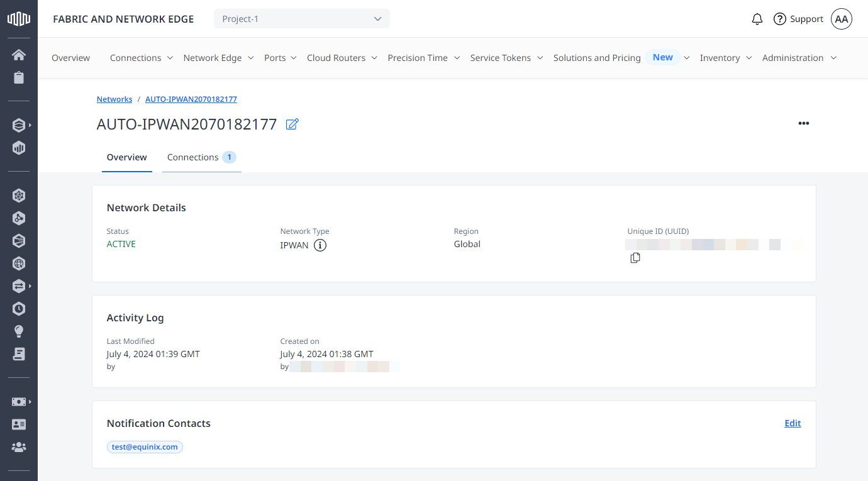This screenshot has width=868, height=481.
Task: Open the Precision Time dropdown
Action: (424, 58)
